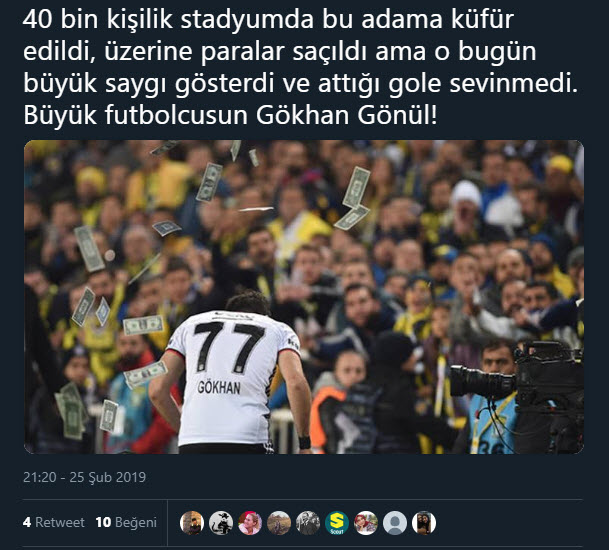Open the yellow S Scout logo avatar
Viewport: 609px width, 550px height.
click(337, 523)
